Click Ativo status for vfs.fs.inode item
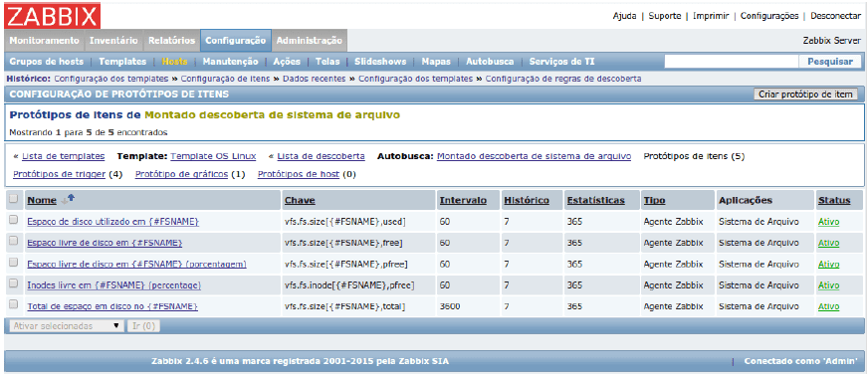Viewport: 868px width, 375px height. pyautogui.click(x=829, y=285)
